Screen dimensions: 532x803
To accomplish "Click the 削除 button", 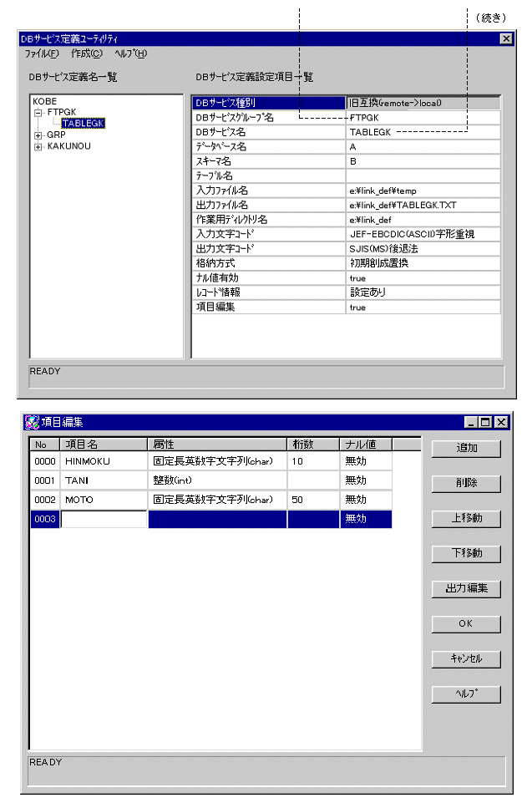I will (x=466, y=483).
